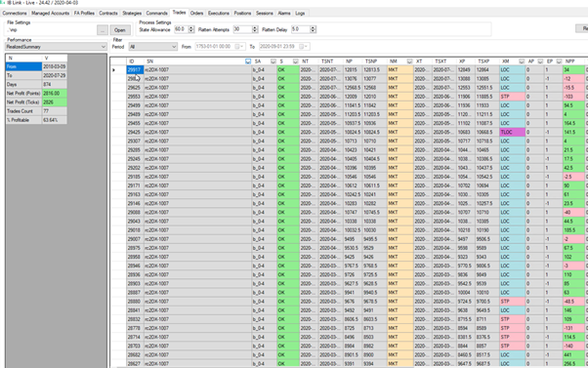Open the S column filter icon
The height and width of the screenshot is (368, 588).
pos(296,61)
